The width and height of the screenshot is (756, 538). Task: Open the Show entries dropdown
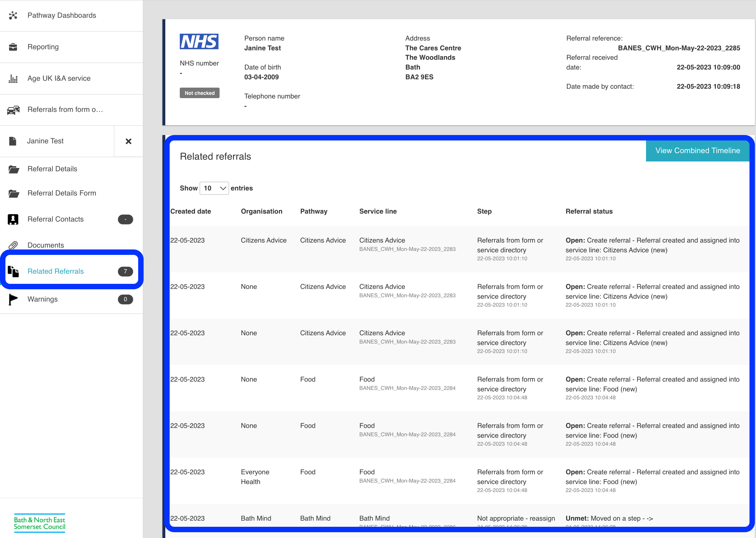click(214, 188)
